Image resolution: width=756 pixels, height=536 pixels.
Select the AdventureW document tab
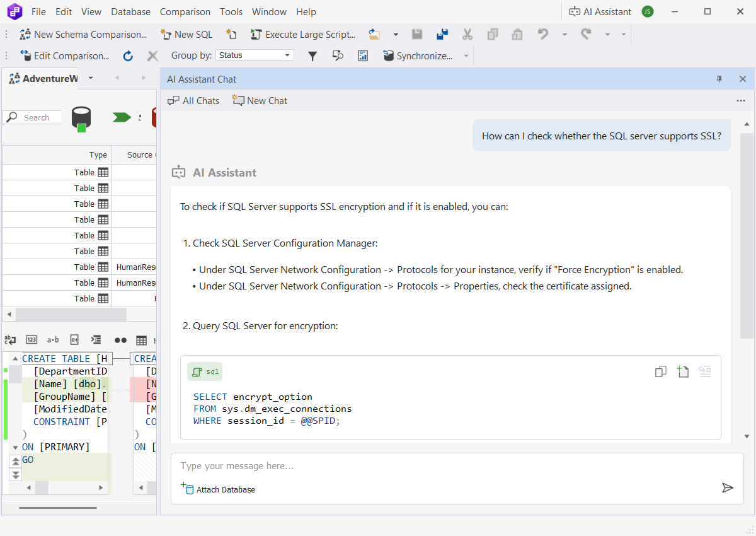coord(43,78)
